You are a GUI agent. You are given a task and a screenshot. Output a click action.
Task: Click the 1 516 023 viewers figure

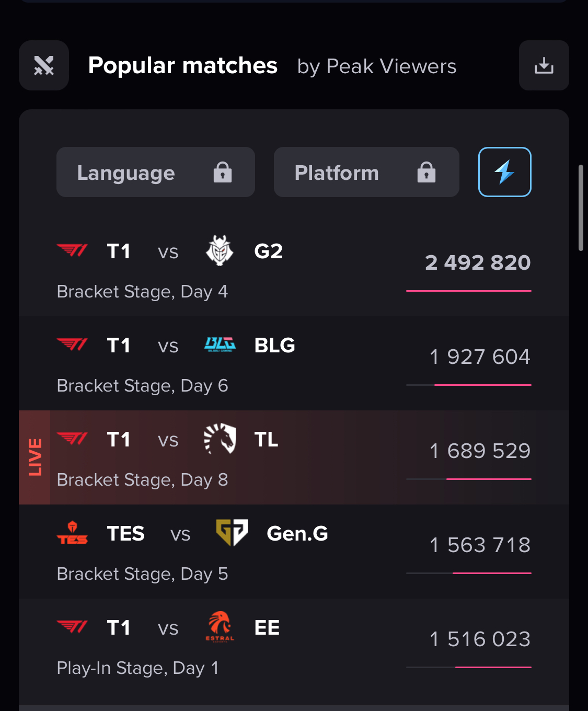coord(479,639)
